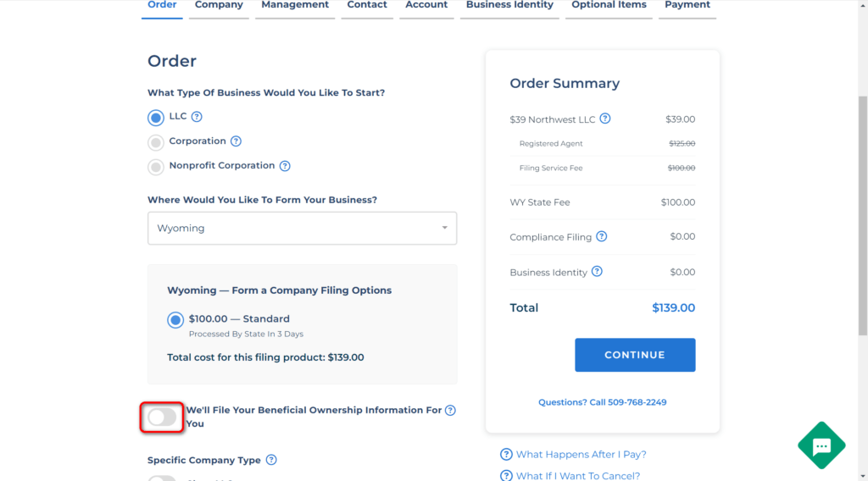This screenshot has width=868, height=481.
Task: Click help icon beside Corporation option
Action: (236, 141)
